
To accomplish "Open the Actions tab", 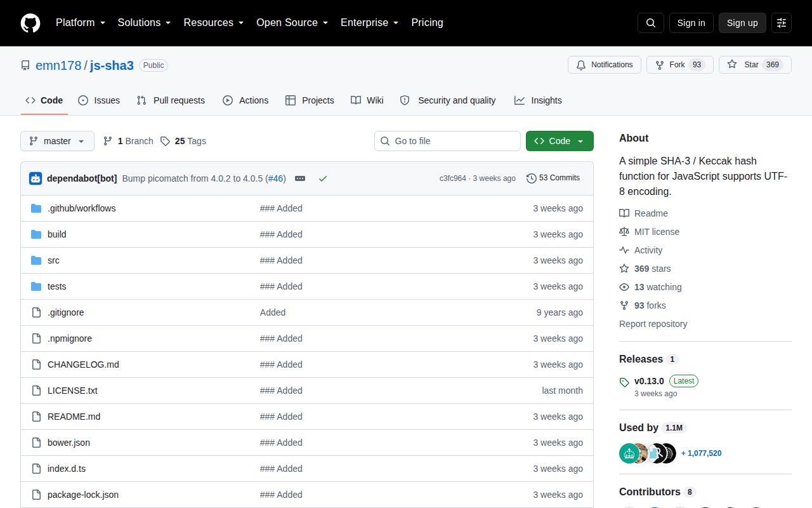I will click(x=246, y=100).
